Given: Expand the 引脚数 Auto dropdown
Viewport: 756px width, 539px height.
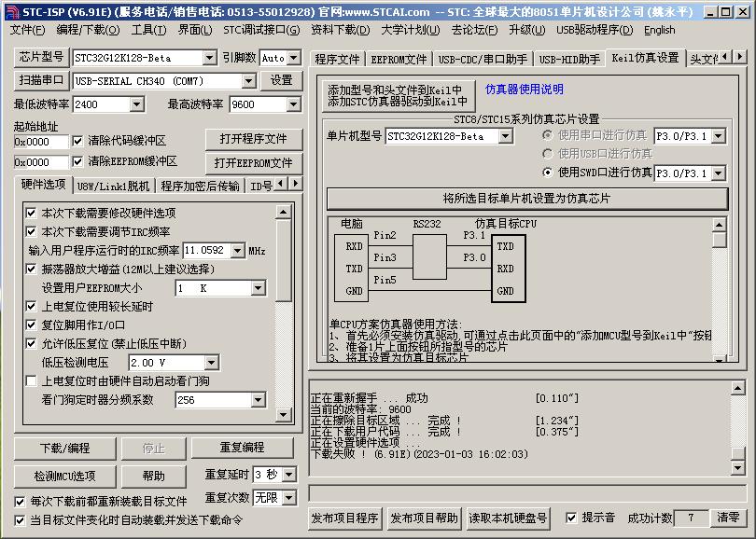Looking at the screenshot, I should click(x=295, y=58).
